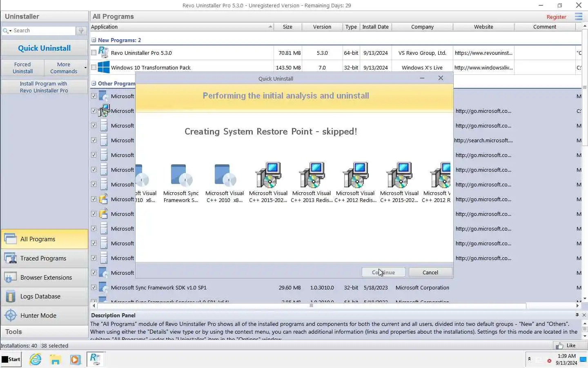
Task: Click the search filter arrow button next to Search box
Action: click(81, 31)
